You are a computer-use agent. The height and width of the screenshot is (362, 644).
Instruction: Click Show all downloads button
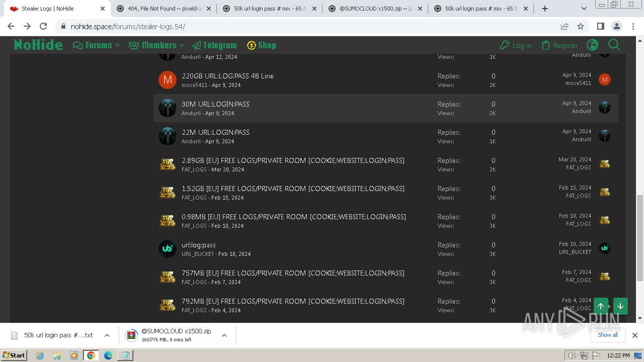pos(607,335)
